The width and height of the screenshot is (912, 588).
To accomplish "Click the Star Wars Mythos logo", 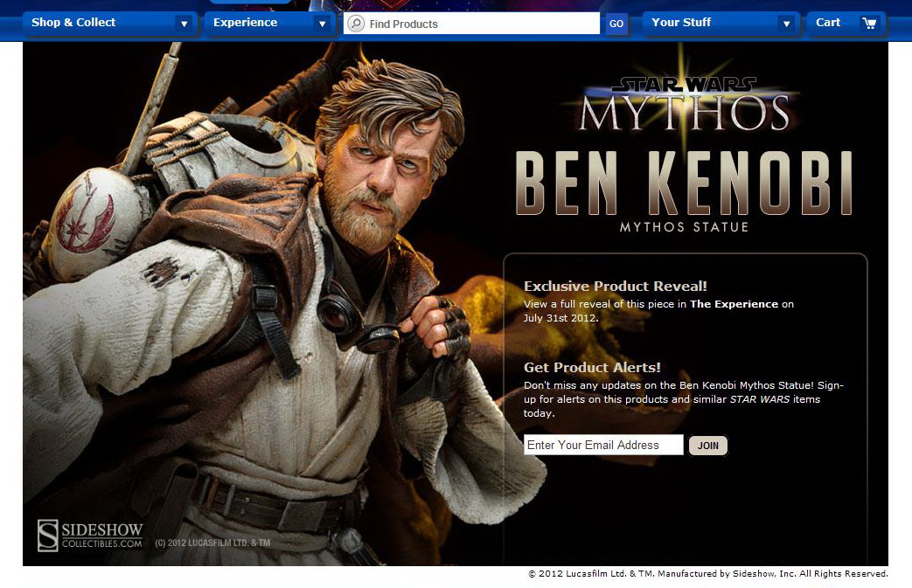I will 684,103.
